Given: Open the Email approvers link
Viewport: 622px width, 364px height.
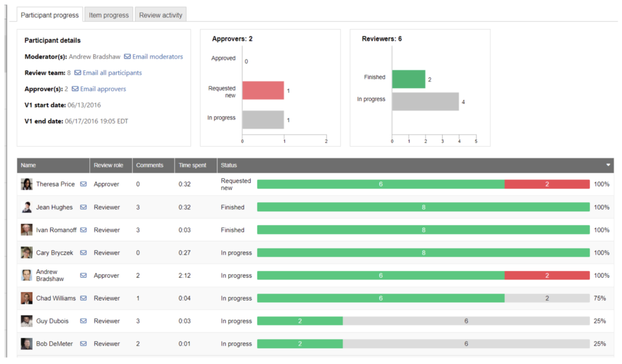Looking at the screenshot, I should [x=99, y=89].
